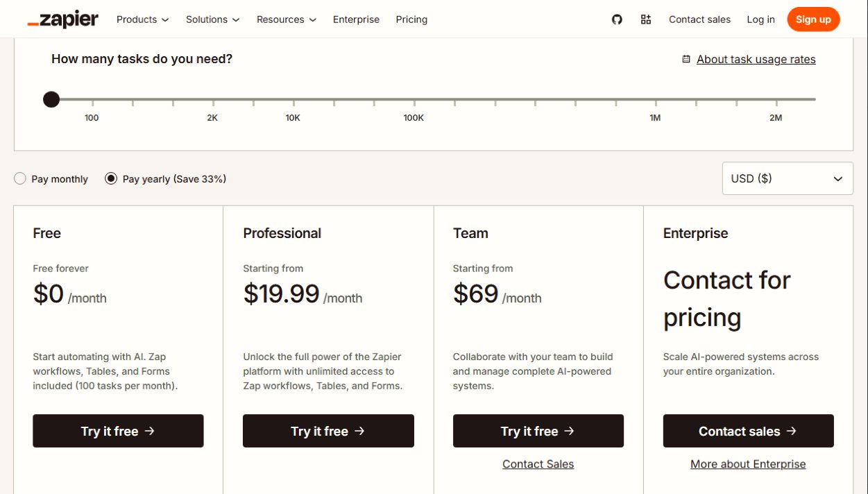The height and width of the screenshot is (494, 868).
Task: Click the $0 Free price text
Action: click(x=49, y=293)
